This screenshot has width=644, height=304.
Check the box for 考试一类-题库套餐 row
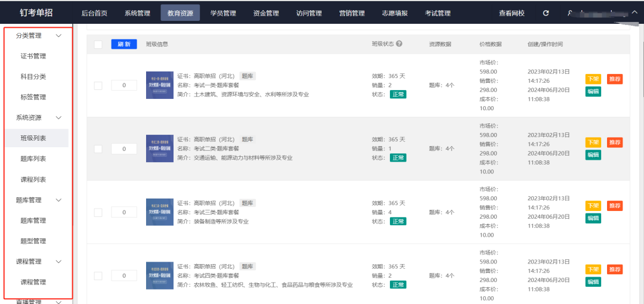[98, 85]
